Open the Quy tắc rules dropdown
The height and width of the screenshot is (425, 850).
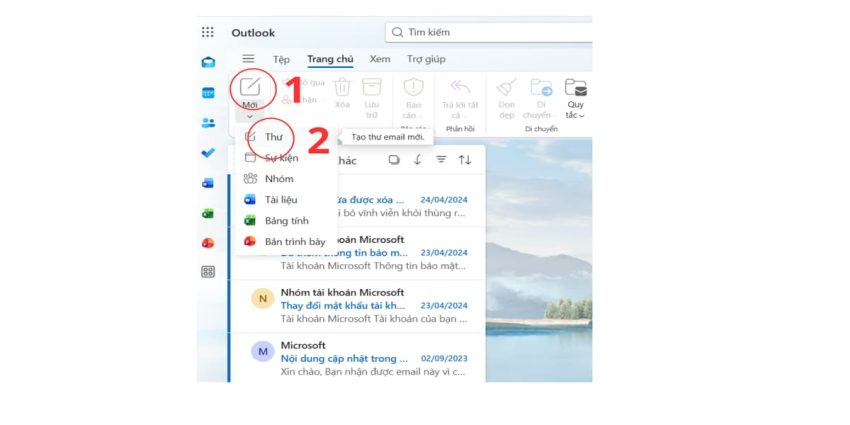click(x=576, y=96)
